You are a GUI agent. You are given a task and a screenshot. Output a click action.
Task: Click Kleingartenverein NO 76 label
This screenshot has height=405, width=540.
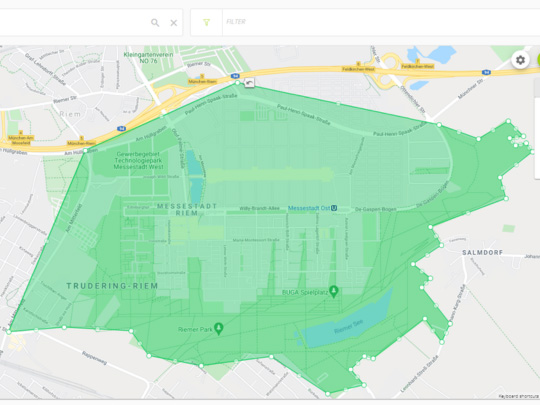(x=148, y=58)
